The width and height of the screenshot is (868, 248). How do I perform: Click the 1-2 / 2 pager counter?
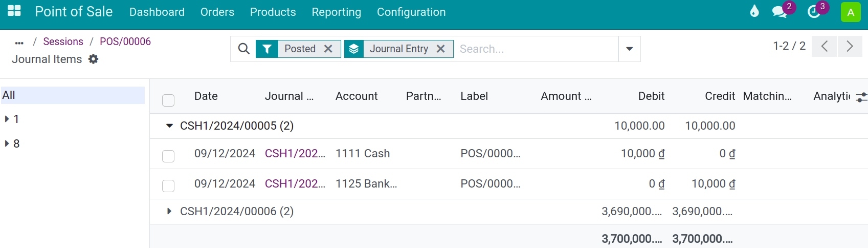[789, 46]
